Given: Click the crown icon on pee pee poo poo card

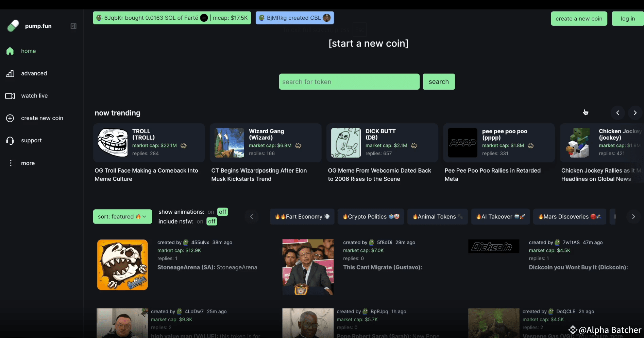Looking at the screenshot, I should coord(531,145).
